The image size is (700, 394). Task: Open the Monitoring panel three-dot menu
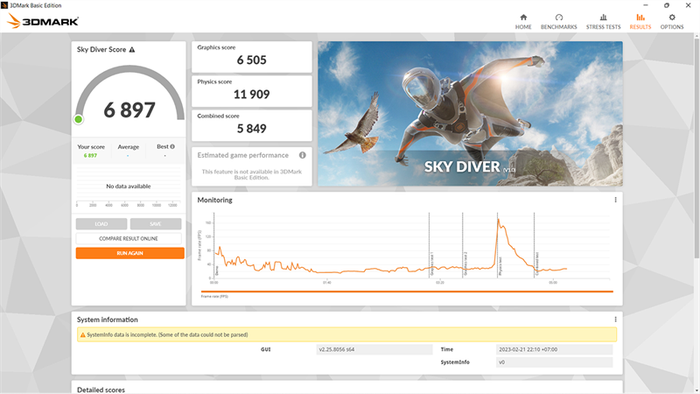point(615,200)
